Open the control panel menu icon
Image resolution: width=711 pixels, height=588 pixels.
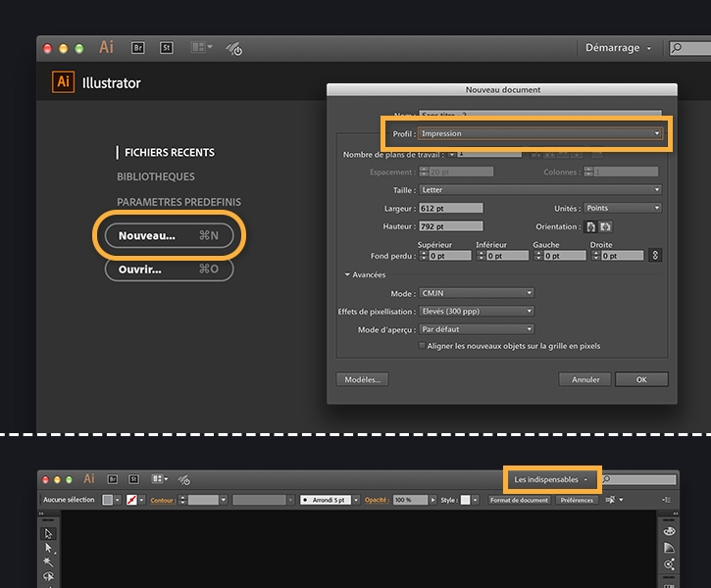click(666, 500)
